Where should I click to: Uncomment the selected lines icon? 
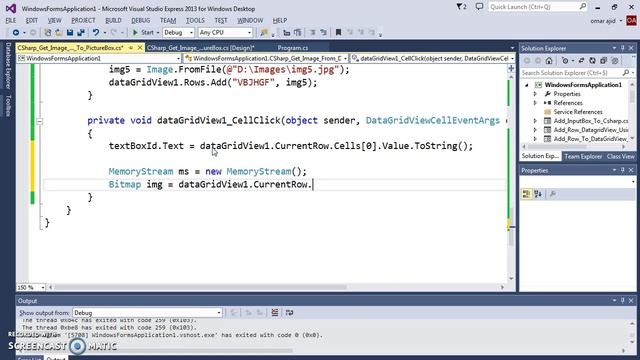pyautogui.click(x=324, y=32)
